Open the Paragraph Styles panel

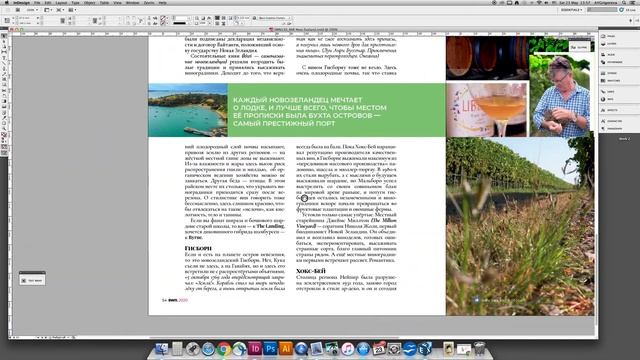pyautogui.click(x=611, y=129)
